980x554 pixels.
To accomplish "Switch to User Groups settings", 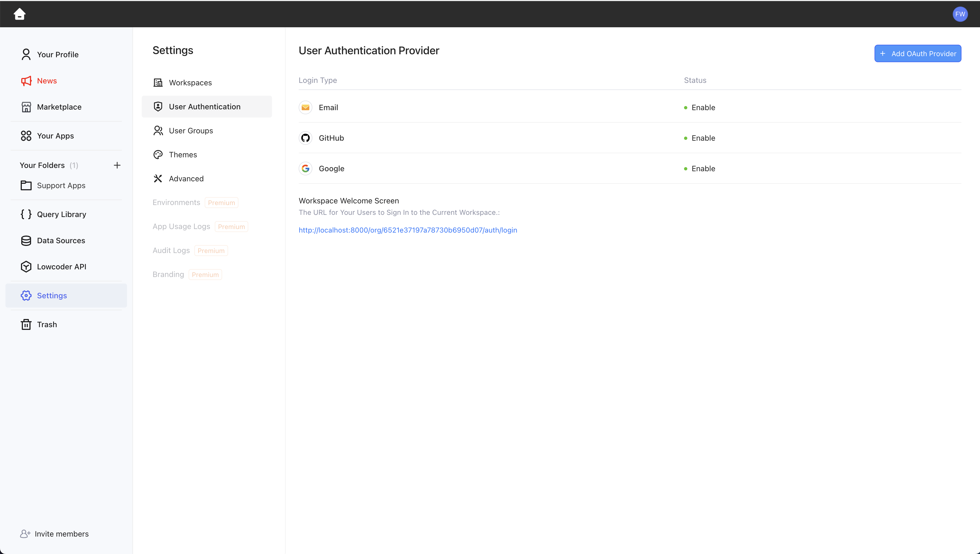I will pos(190,131).
